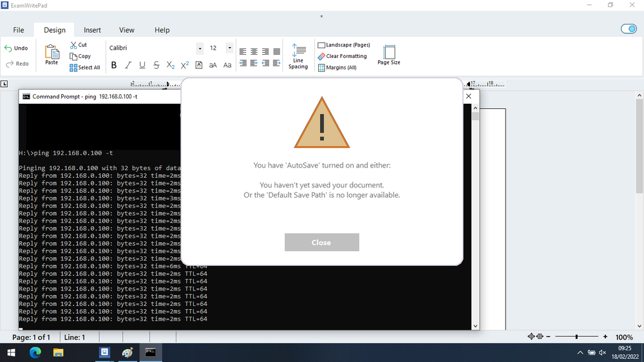
Task: Click the muted volume tray icon
Action: pos(603,352)
